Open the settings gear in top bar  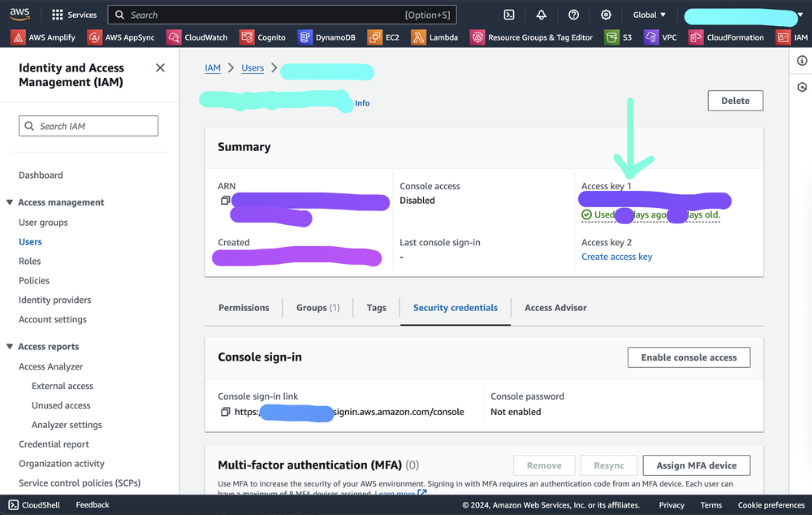606,15
